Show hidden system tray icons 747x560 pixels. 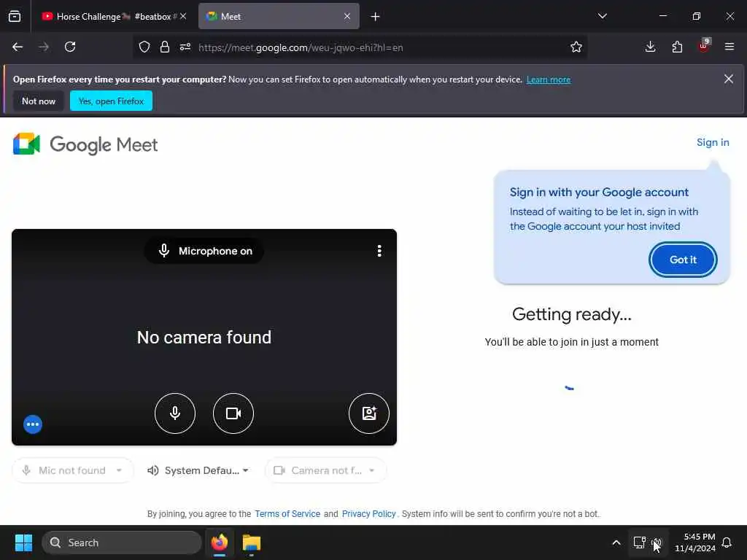coord(616,542)
